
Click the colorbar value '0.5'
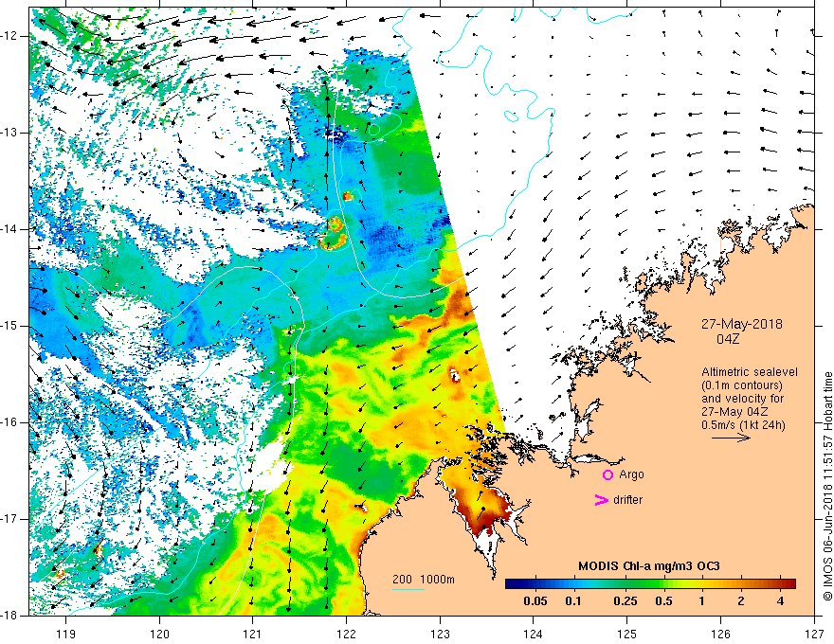point(663,601)
